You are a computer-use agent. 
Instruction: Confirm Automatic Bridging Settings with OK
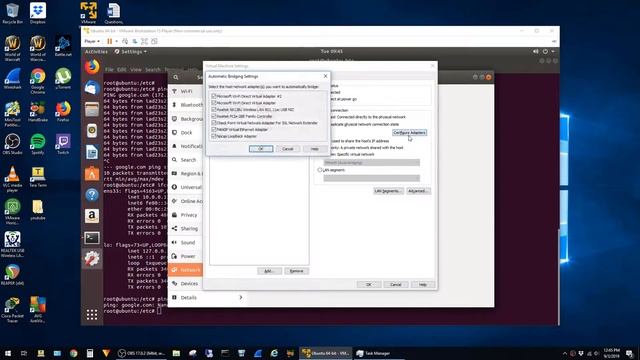[x=261, y=149]
